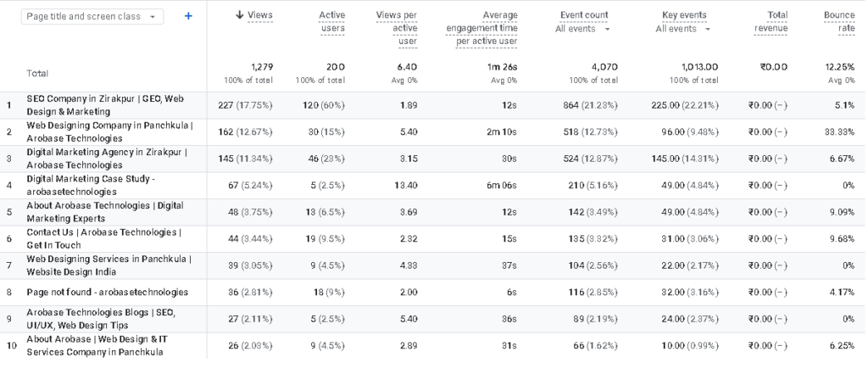The image size is (868, 374).
Task: Click the Key events column header
Action: pos(684,15)
